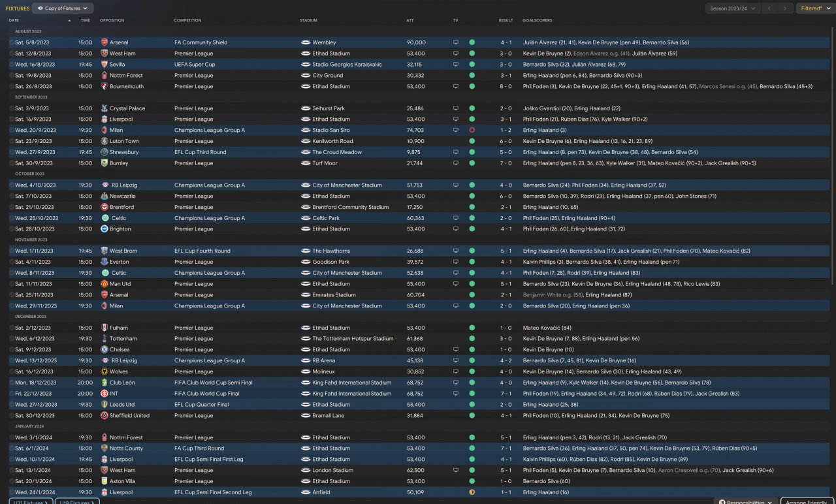
Task: Click the Bournemouth club badge
Action: [x=104, y=86]
